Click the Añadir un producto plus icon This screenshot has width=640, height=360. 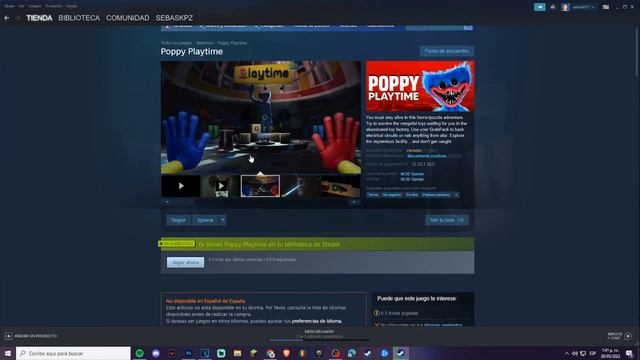[9, 336]
